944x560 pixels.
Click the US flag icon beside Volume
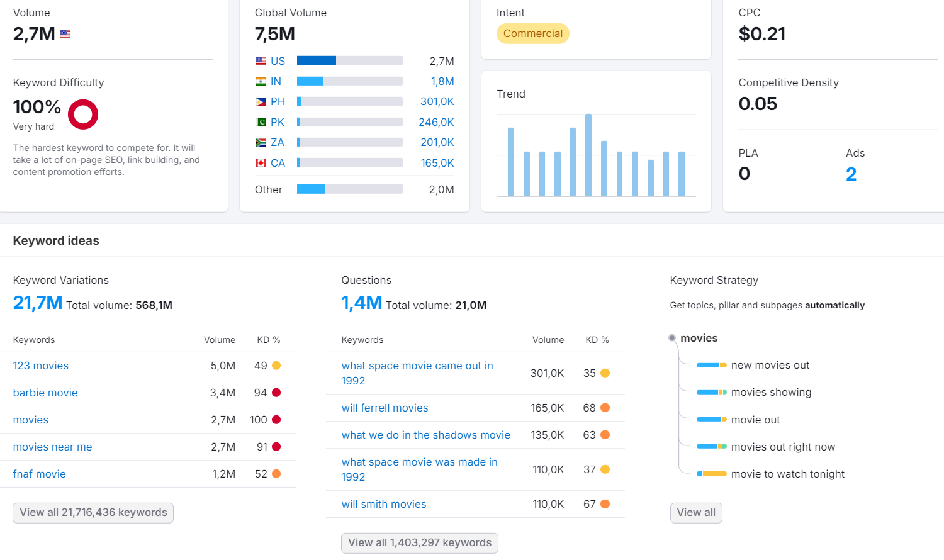65,34
